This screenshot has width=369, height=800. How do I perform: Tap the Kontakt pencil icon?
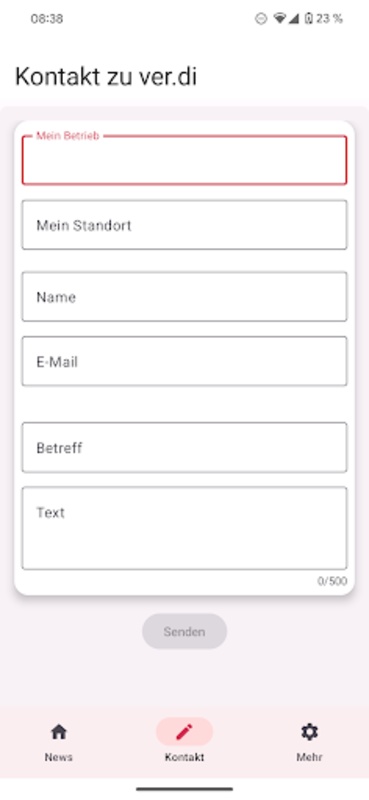(x=184, y=732)
